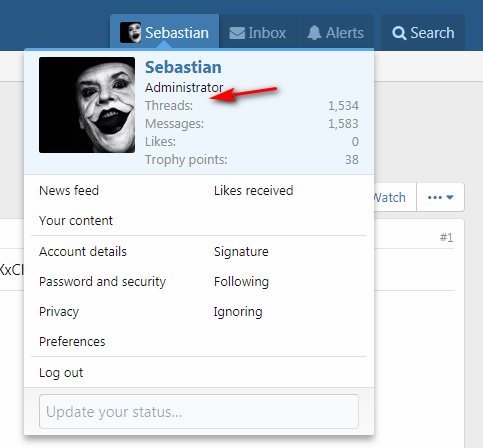The image size is (483, 448).
Task: Expand the three-dots more options dropdown
Action: pos(440,197)
